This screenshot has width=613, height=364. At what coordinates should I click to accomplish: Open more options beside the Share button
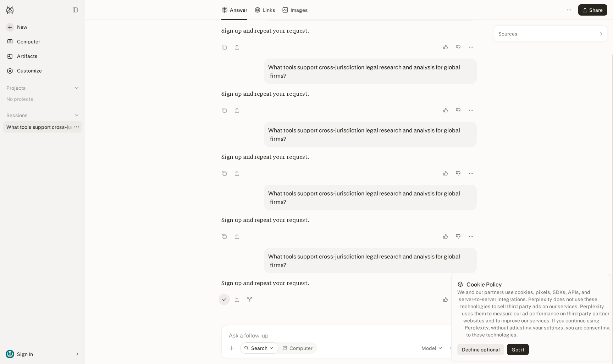569,10
